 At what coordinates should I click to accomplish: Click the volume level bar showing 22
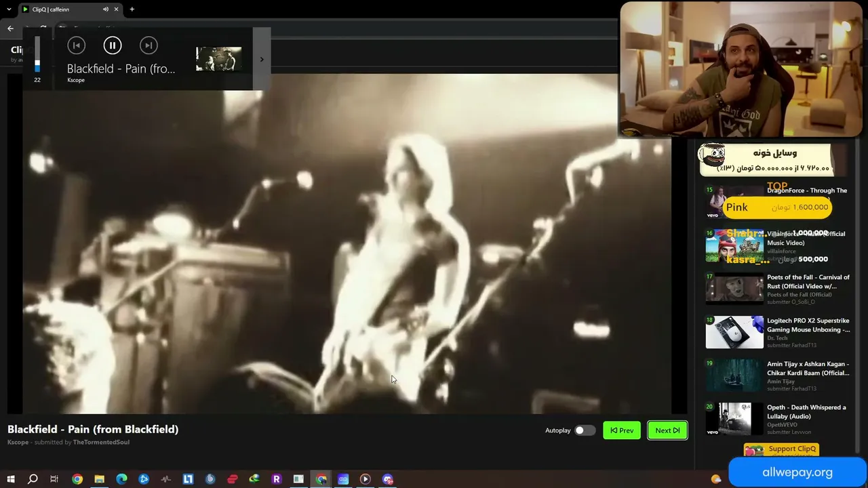37,54
